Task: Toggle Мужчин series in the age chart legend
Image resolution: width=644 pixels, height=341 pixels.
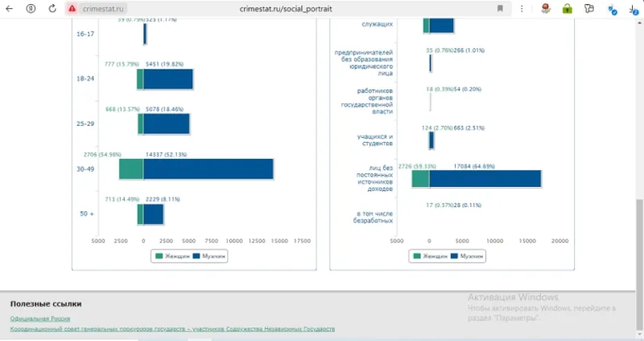Action: click(209, 256)
